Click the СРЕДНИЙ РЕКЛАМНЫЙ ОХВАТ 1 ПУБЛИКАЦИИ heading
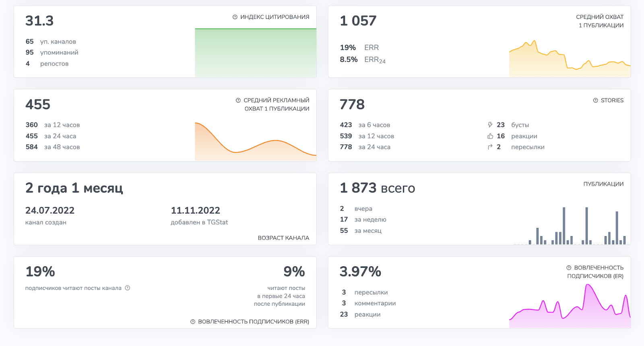 [x=277, y=104]
